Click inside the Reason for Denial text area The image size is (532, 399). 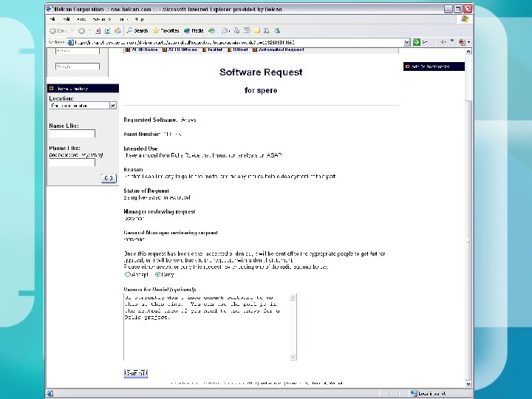207,327
